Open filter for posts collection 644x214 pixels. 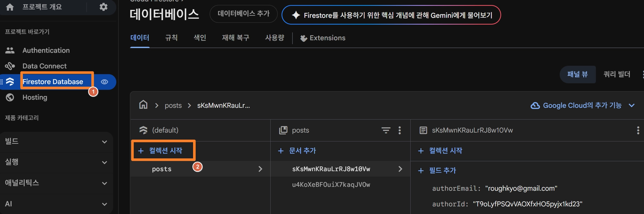[x=386, y=130]
